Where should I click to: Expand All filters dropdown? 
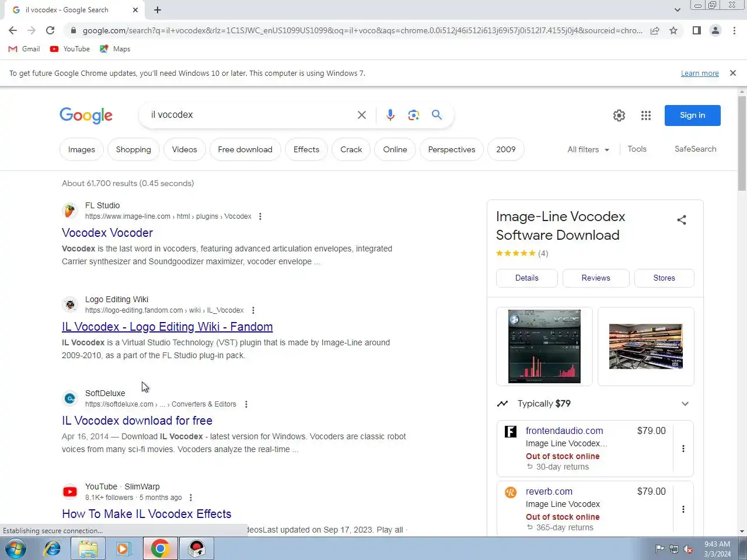[x=588, y=149]
